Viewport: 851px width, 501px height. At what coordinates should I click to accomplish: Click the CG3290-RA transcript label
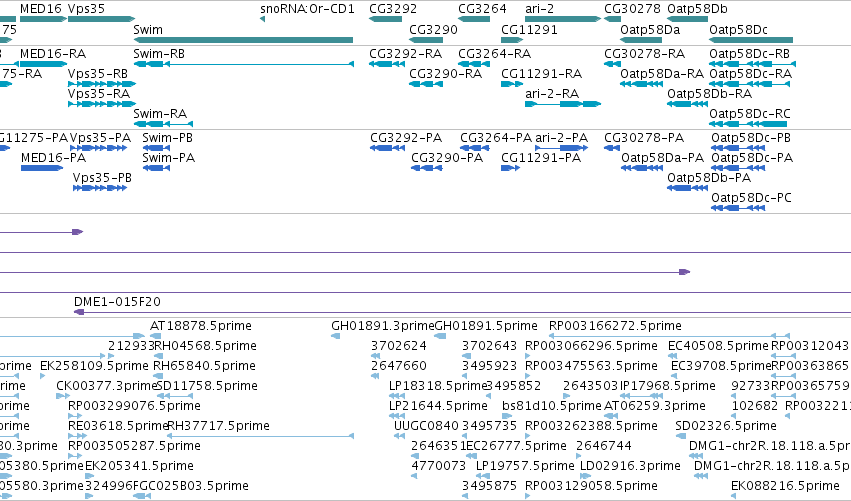pos(446,74)
